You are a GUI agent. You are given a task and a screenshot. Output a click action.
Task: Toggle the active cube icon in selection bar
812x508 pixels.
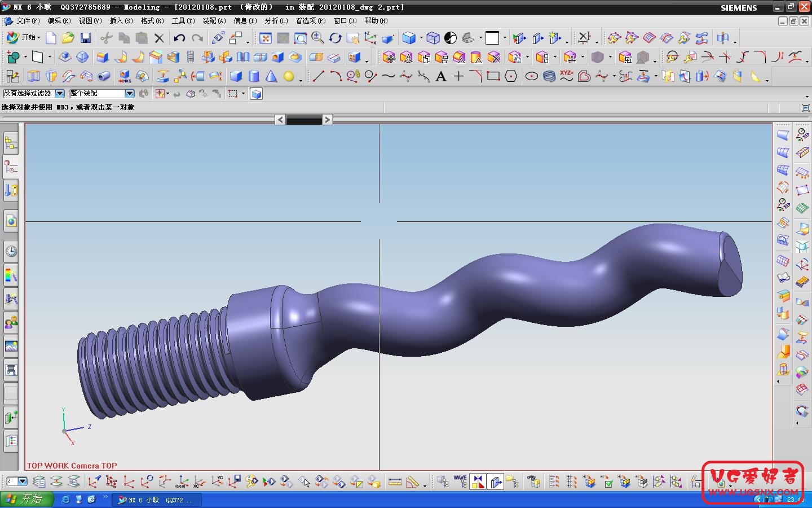click(x=256, y=94)
